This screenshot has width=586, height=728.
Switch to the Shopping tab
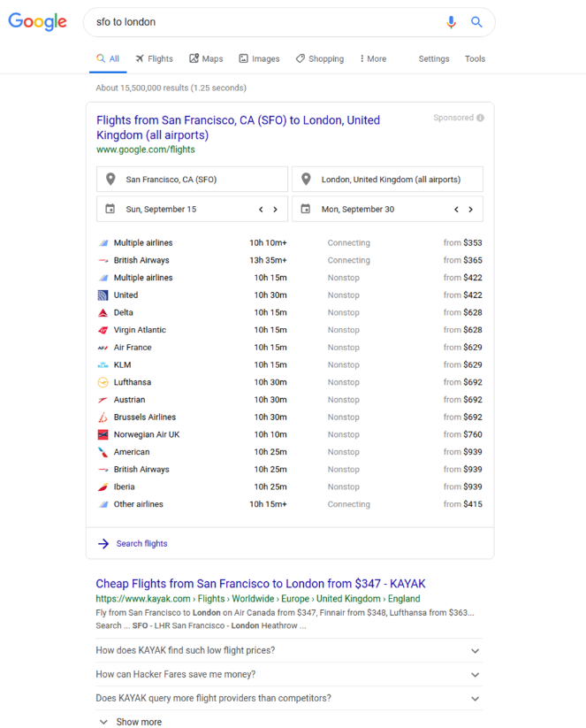320,59
